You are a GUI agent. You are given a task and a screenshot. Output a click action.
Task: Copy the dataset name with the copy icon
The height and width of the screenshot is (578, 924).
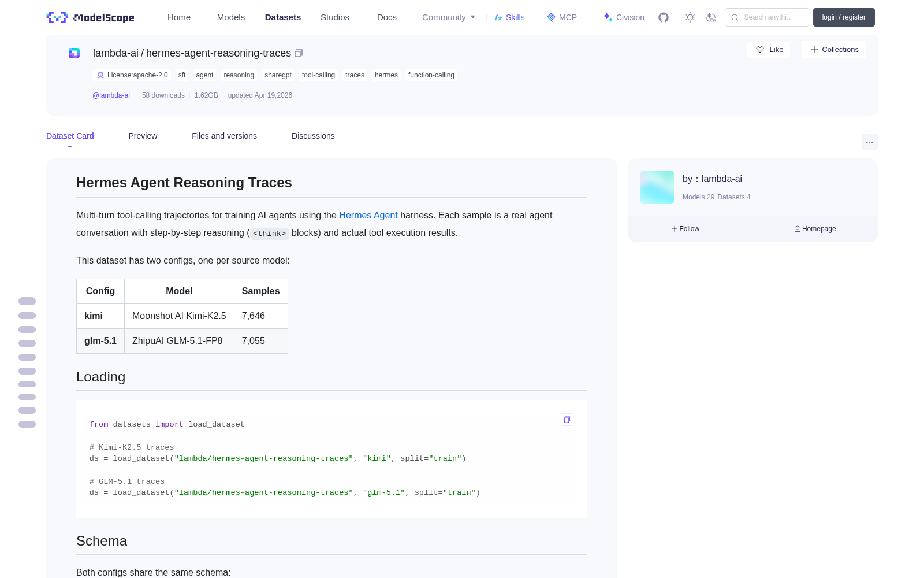pos(299,53)
